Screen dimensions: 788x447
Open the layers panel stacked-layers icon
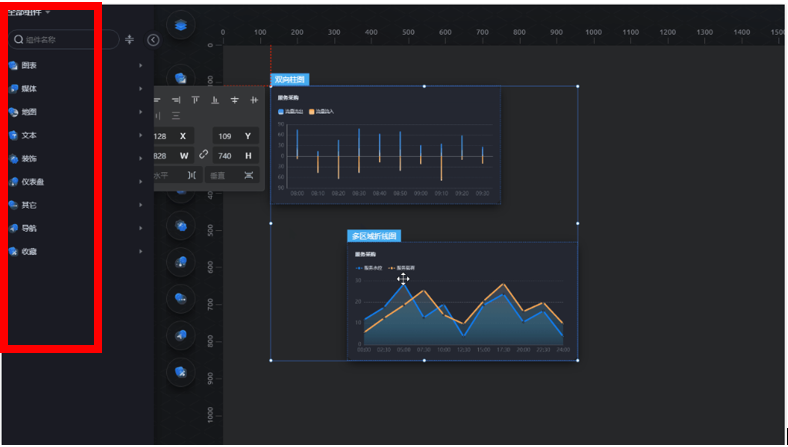point(181,25)
